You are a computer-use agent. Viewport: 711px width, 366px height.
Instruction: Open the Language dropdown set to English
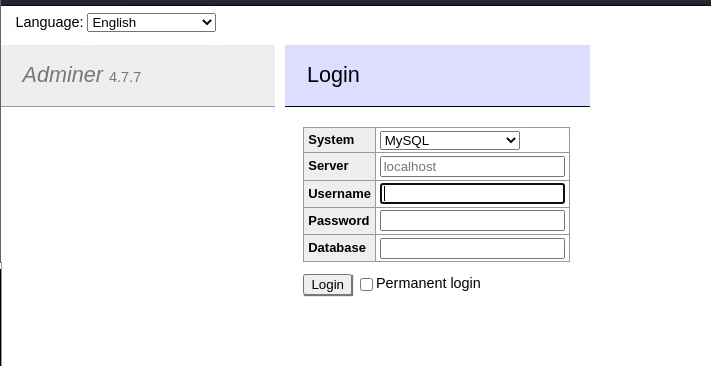pyautogui.click(x=151, y=22)
